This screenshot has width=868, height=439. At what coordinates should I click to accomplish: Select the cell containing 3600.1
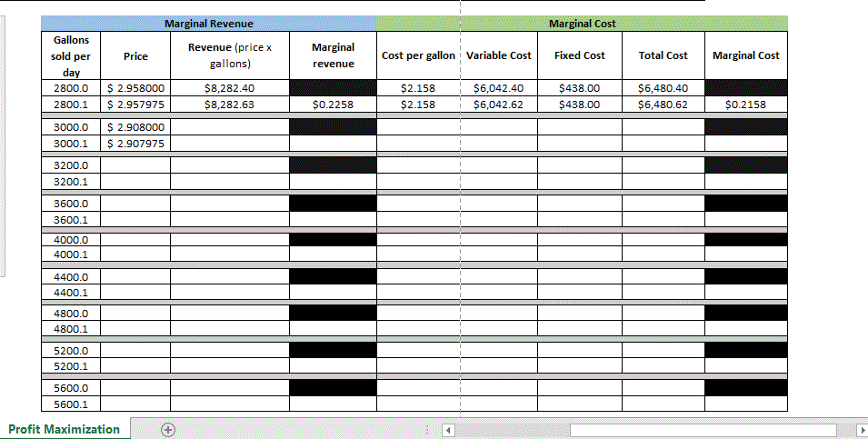pos(71,219)
